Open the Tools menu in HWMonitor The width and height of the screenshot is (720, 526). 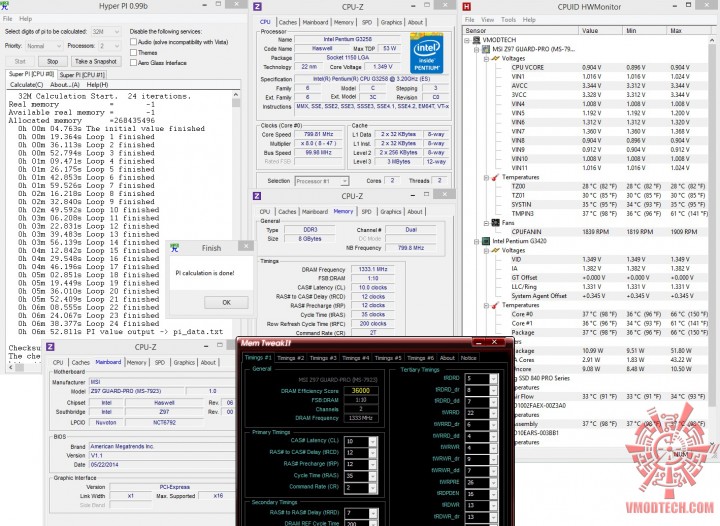tap(508, 20)
